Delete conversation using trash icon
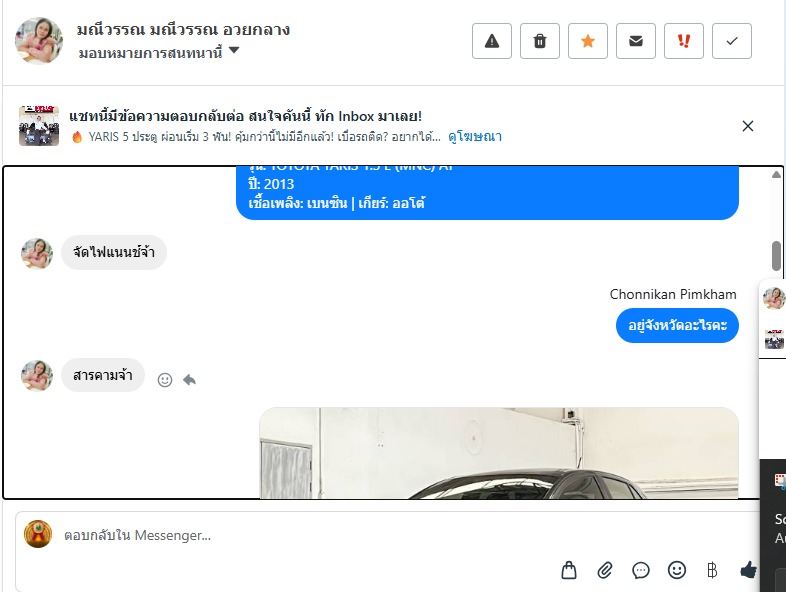Viewport: 786px width, 592px height. click(540, 41)
